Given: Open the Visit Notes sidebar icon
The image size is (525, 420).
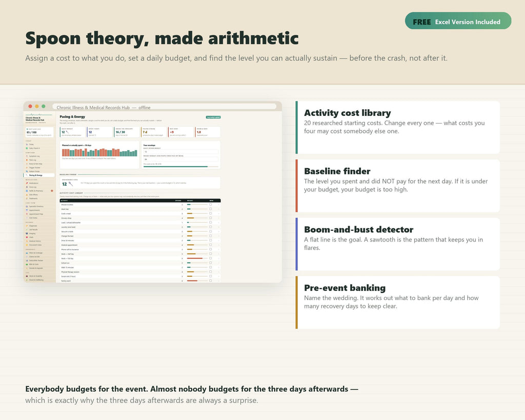Looking at the screenshot, I should 27,218.
